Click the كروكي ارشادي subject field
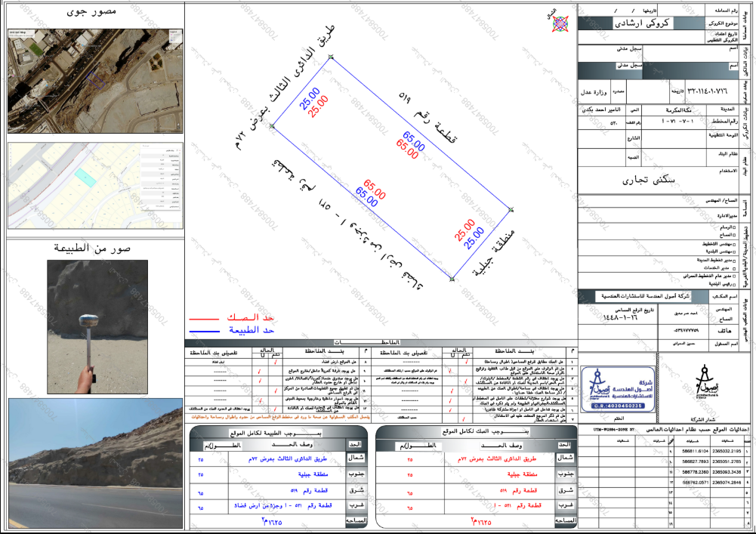 [x=642, y=23]
